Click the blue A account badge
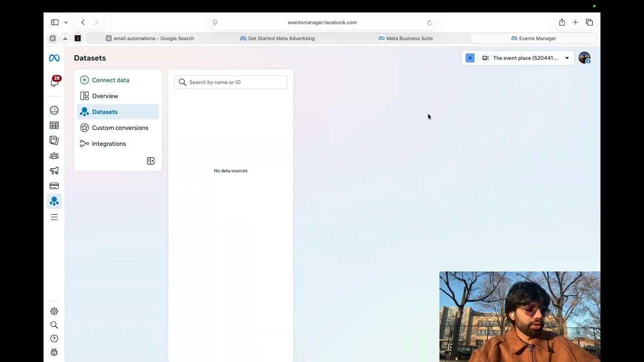644x362 pixels. click(x=470, y=58)
